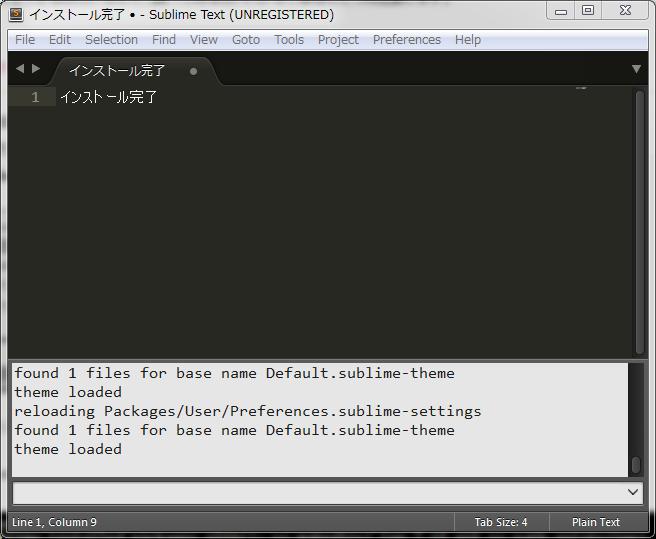
Task: Open the Project menu
Action: [x=338, y=40]
